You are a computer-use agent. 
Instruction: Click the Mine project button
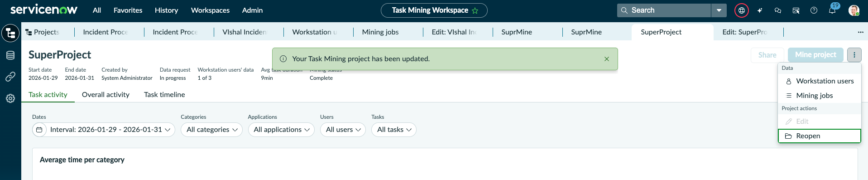[815, 55]
